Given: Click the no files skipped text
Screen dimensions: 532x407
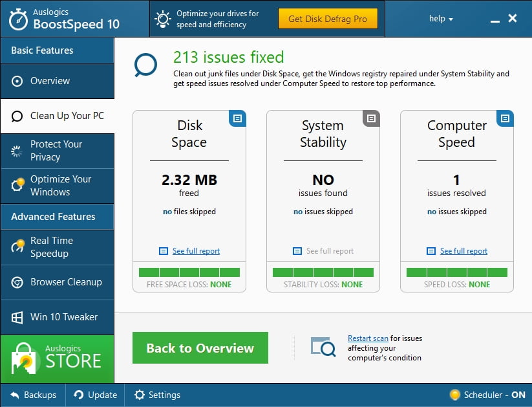Looking at the screenshot, I should 189,212.
